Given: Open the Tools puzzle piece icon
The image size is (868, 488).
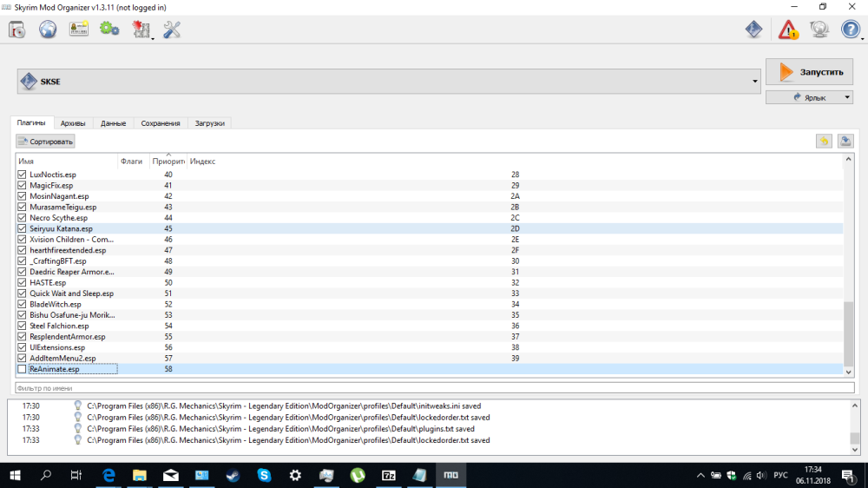Looking at the screenshot, I should 141,30.
